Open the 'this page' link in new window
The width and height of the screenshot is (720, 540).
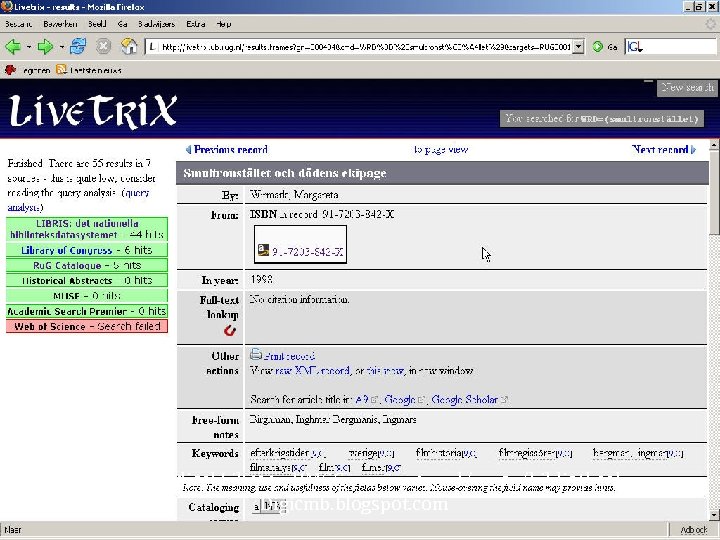click(386, 371)
